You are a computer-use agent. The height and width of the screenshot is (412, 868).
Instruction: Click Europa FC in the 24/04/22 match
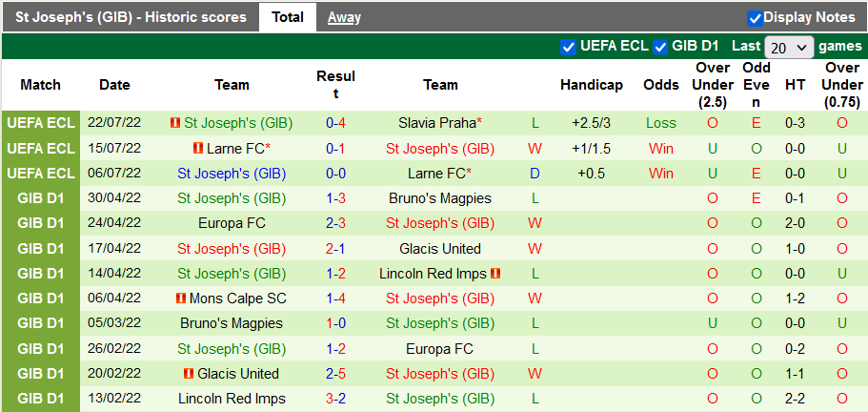coord(232,223)
